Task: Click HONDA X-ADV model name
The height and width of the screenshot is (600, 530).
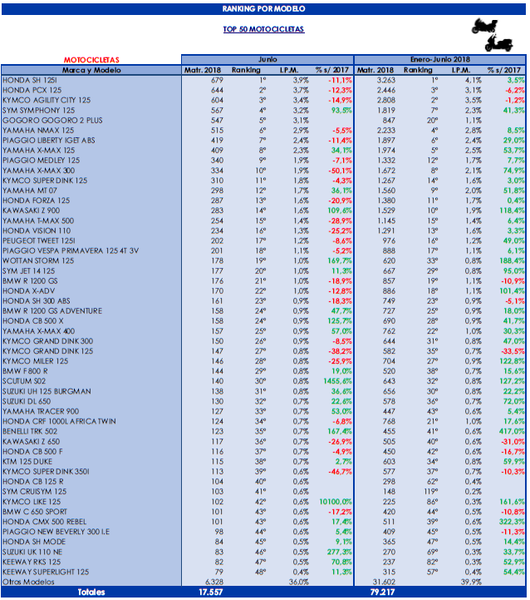Action: (x=29, y=291)
